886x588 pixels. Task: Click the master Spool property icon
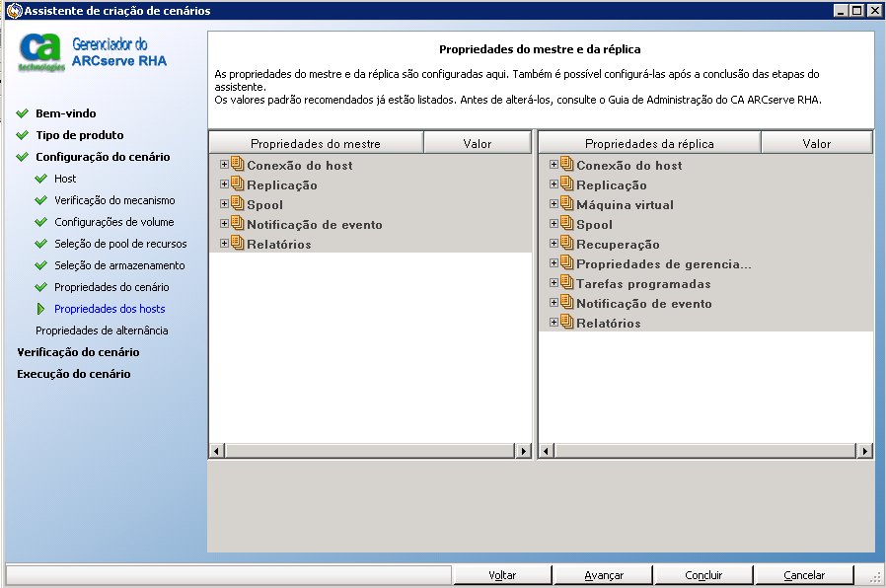237,204
